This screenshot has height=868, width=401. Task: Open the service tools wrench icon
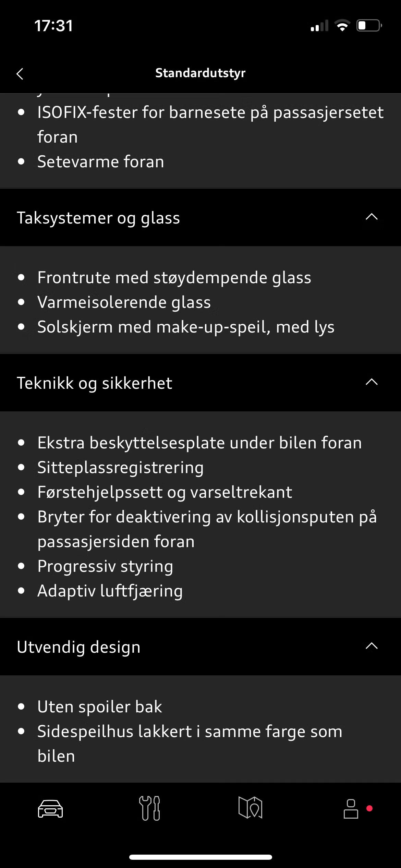pos(149,808)
